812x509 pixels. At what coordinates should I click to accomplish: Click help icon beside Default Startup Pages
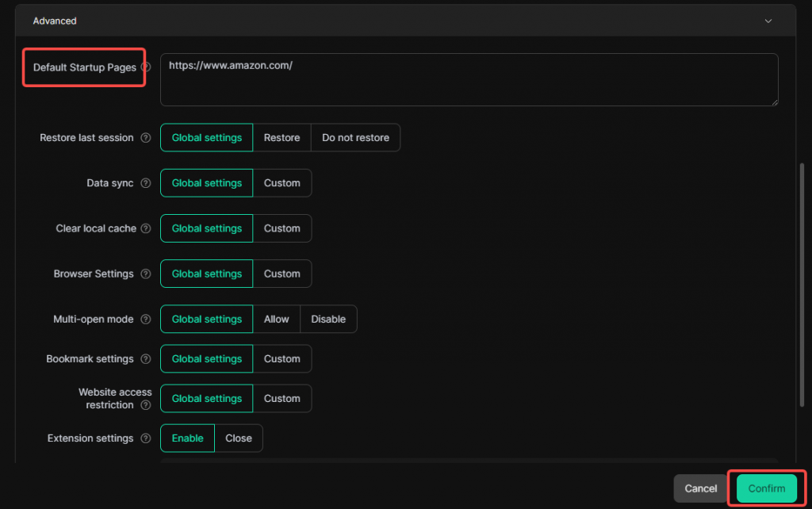[x=146, y=67]
